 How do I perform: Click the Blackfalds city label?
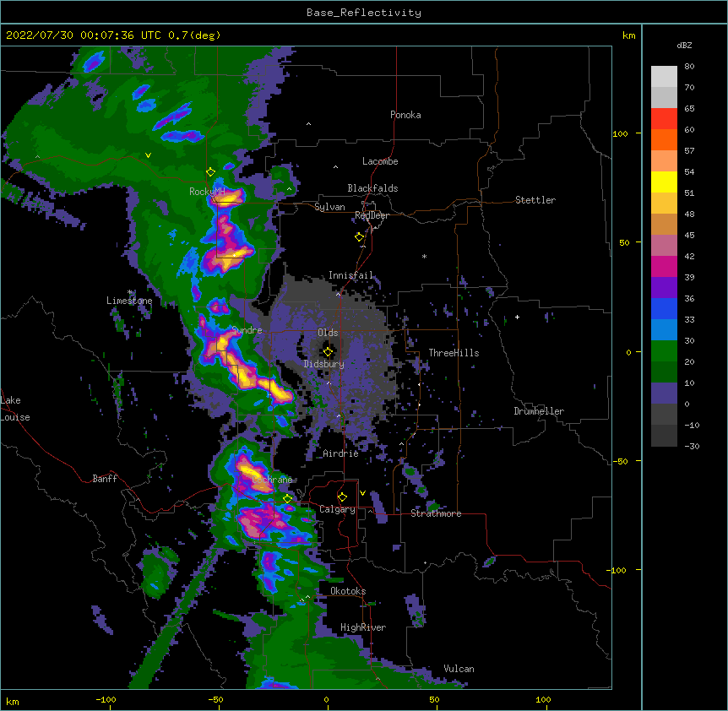(372, 188)
